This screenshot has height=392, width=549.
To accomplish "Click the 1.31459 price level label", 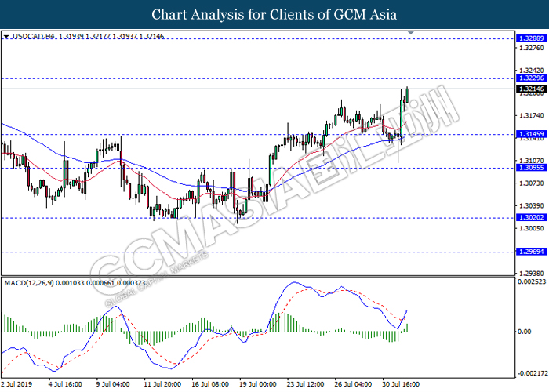I will click(531, 134).
